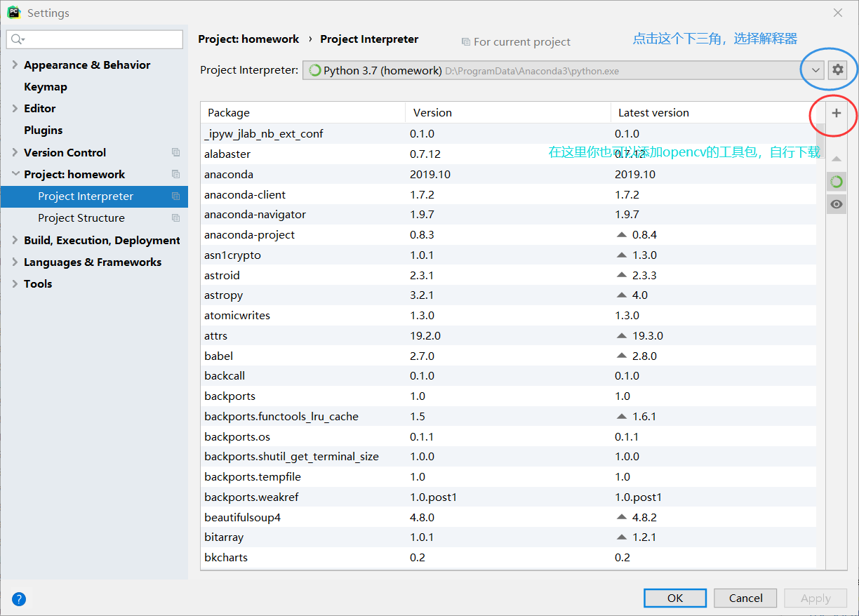859x616 pixels.
Task: Open the help question mark icon
Action: tap(19, 598)
